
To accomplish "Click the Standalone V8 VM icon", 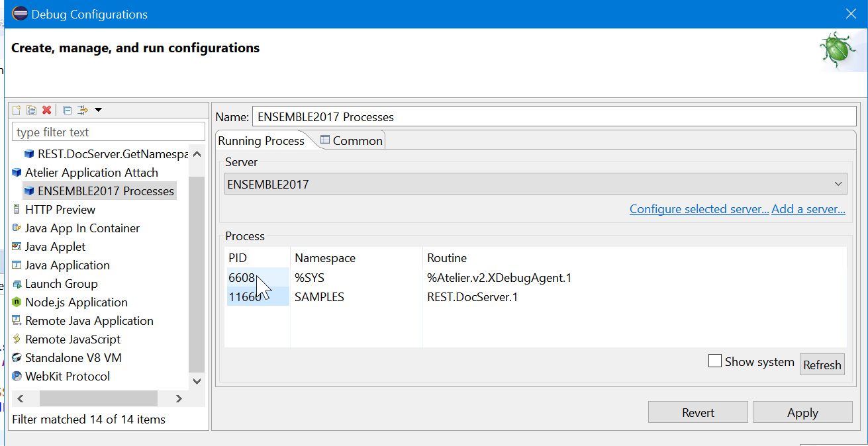I will [17, 358].
